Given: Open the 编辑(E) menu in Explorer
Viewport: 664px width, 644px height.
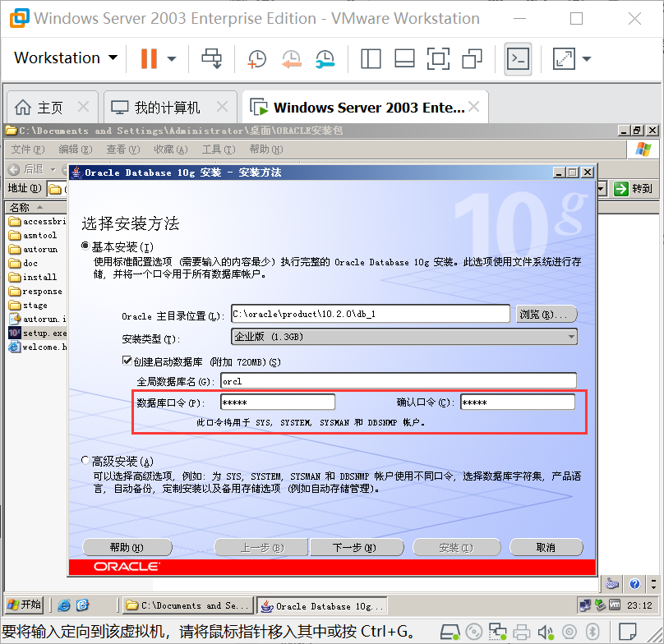Looking at the screenshot, I should (76, 149).
